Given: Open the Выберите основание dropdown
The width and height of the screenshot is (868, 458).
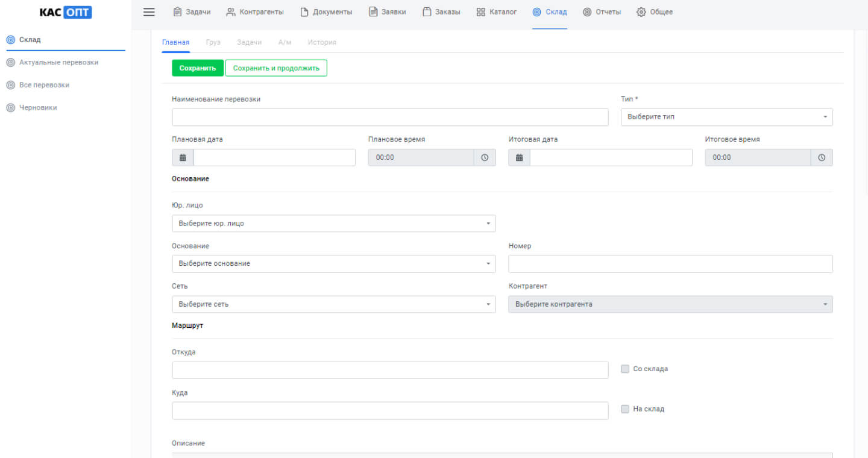Looking at the screenshot, I should (x=334, y=263).
